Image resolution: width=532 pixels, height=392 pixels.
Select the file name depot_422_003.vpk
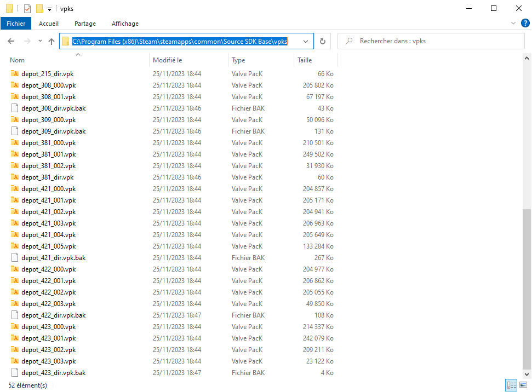click(49, 304)
